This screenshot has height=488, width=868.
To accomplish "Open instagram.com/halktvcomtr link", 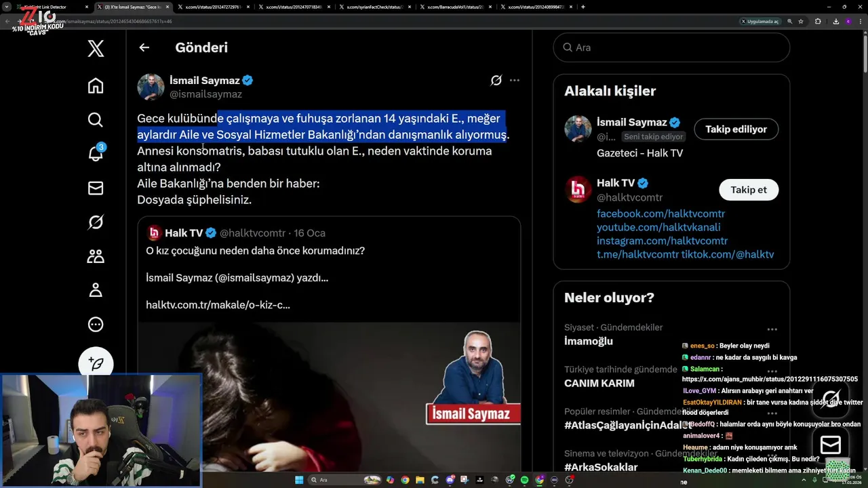I will pyautogui.click(x=662, y=241).
